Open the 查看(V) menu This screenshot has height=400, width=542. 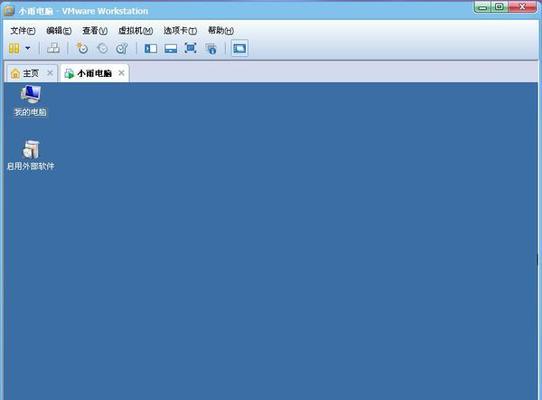coord(95,31)
